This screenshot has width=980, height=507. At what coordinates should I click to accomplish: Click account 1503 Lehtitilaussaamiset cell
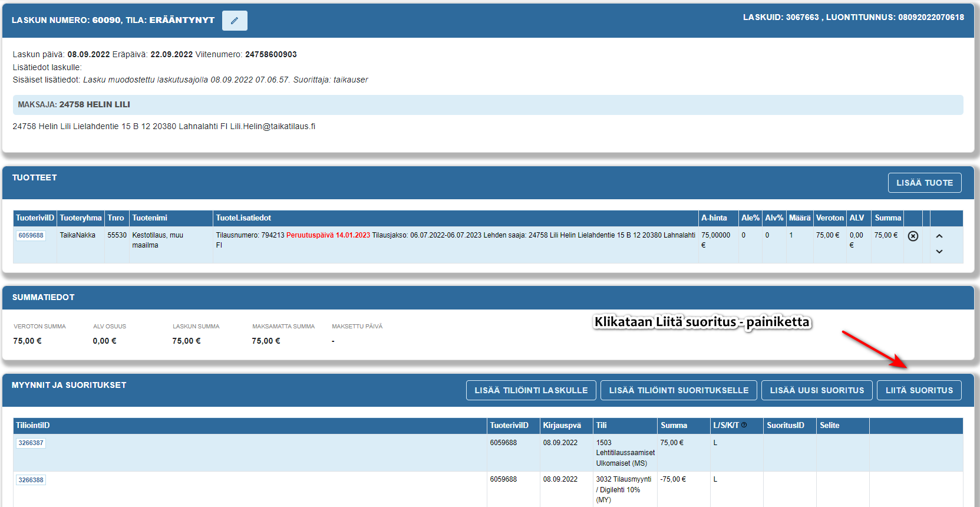point(625,453)
